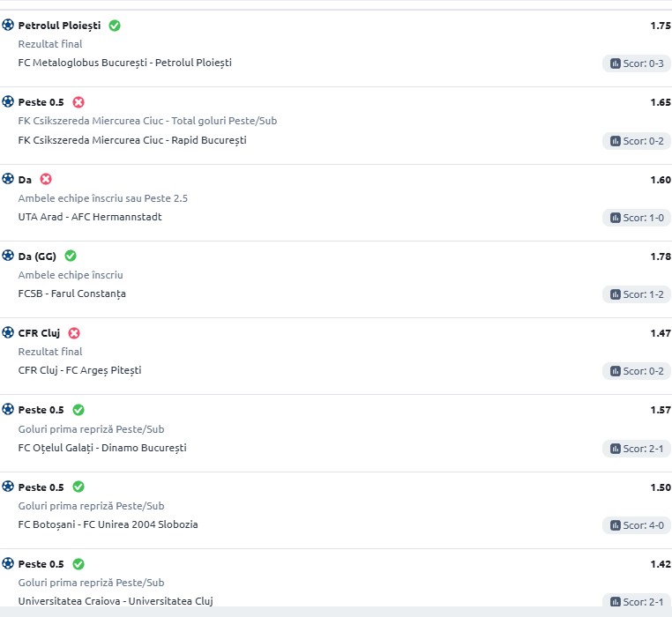Image resolution: width=672 pixels, height=617 pixels.
Task: Select FC Oțelul Galați - Dinamo București match
Action: (102, 448)
